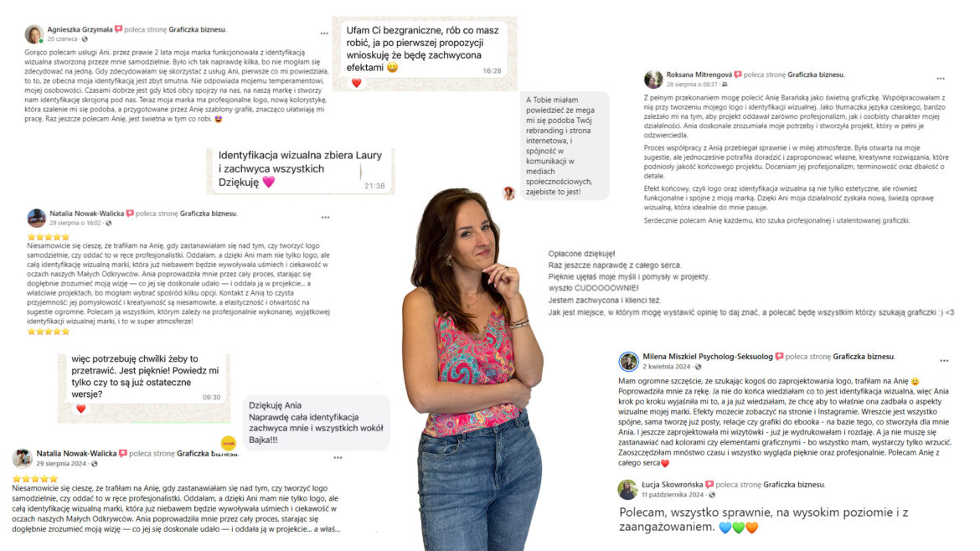Open three-dot menu on Roksana Mitrengová's review
The width and height of the screenshot is (980, 551).
pos(941,79)
